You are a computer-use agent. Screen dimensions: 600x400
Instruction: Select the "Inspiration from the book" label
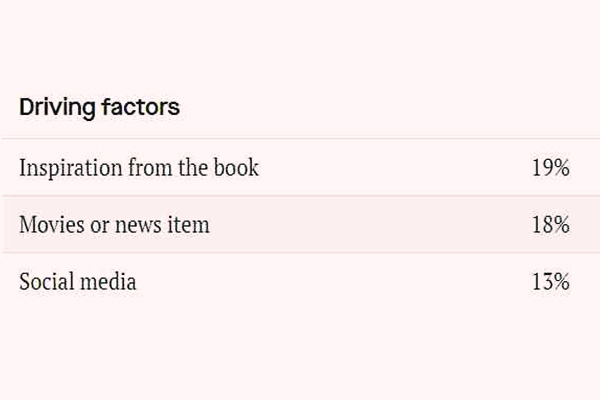pyautogui.click(x=139, y=168)
